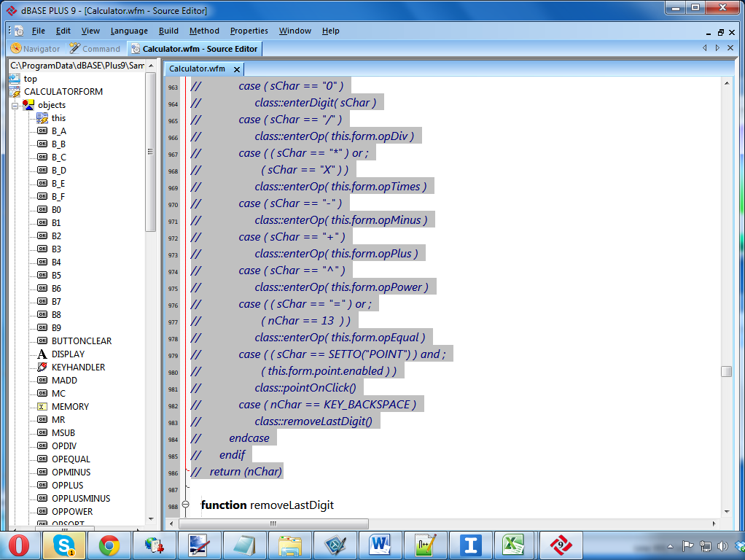
Task: Open the Method menu
Action: 204,31
